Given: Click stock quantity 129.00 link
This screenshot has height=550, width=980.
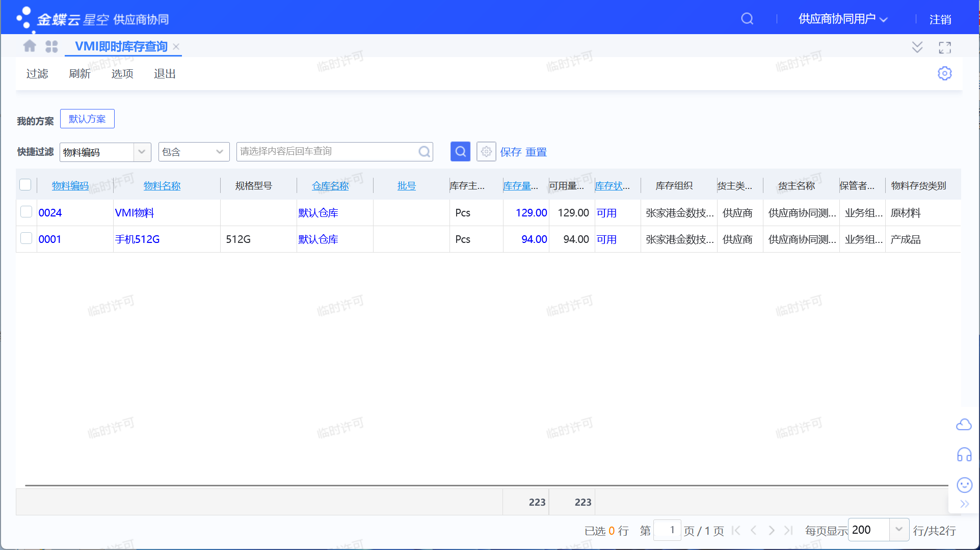Looking at the screenshot, I should [531, 213].
